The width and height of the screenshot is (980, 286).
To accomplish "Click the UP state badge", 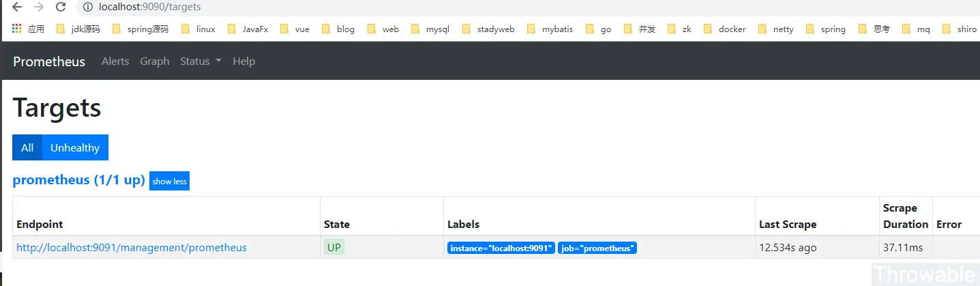I will (334, 247).
